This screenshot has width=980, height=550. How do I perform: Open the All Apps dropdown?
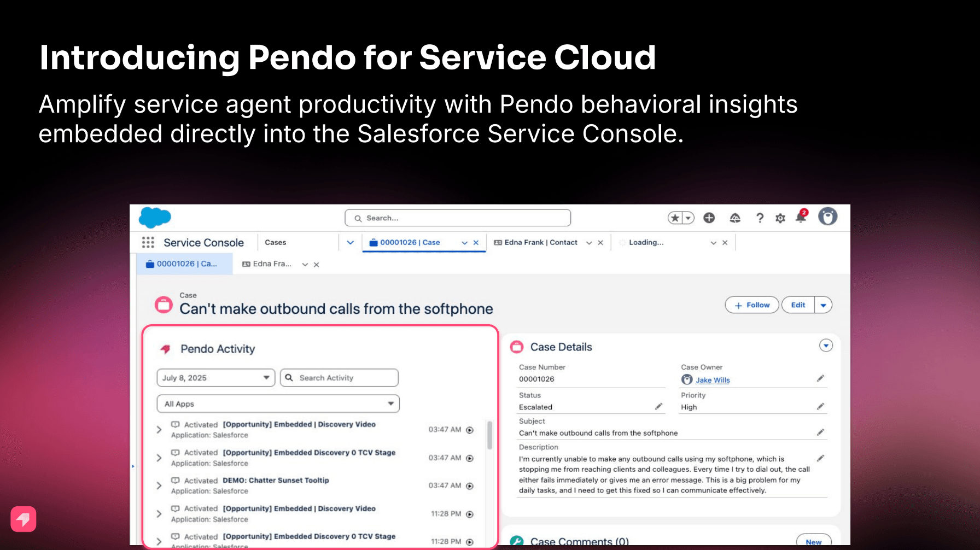click(278, 404)
